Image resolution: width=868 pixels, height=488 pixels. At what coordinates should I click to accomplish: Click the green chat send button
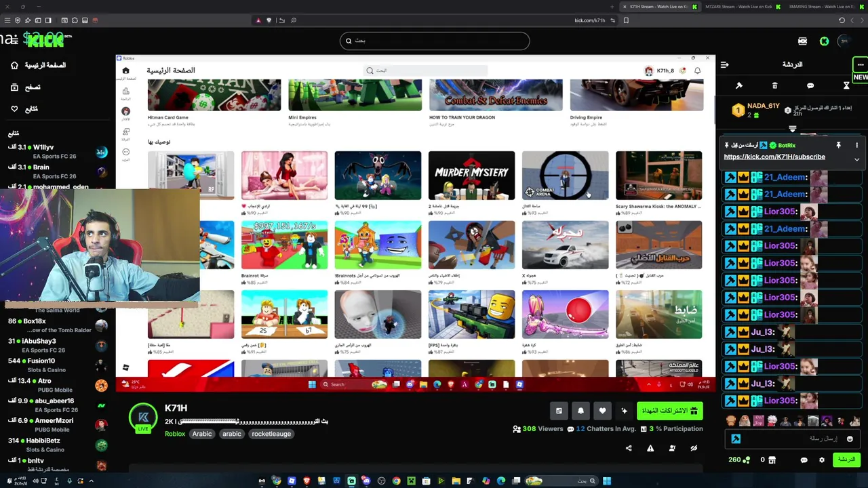846,460
